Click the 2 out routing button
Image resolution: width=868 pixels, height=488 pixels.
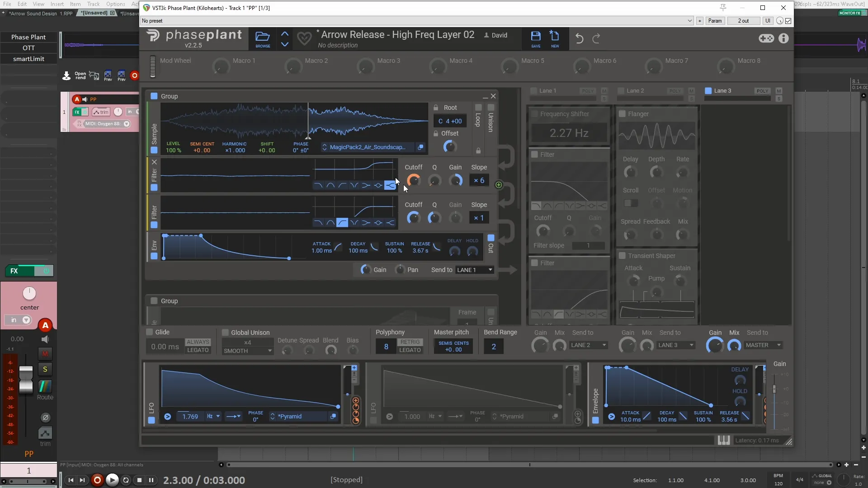[743, 21]
